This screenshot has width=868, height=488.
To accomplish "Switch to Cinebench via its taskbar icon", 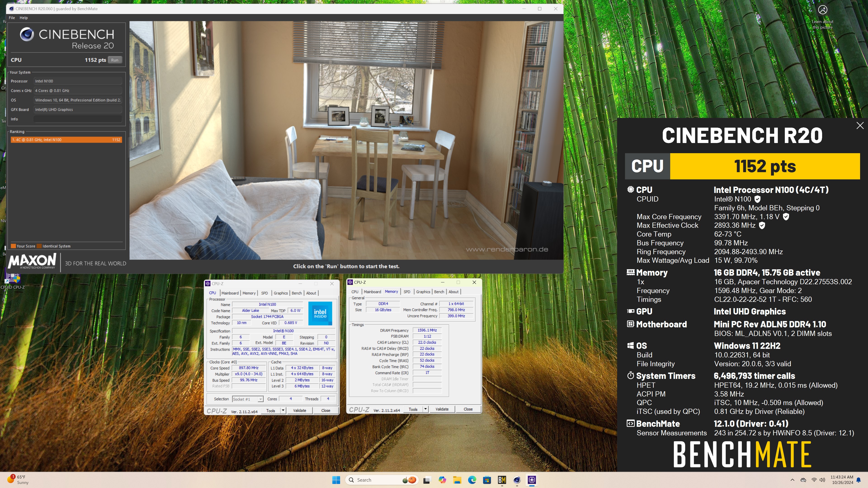I will 517,480.
